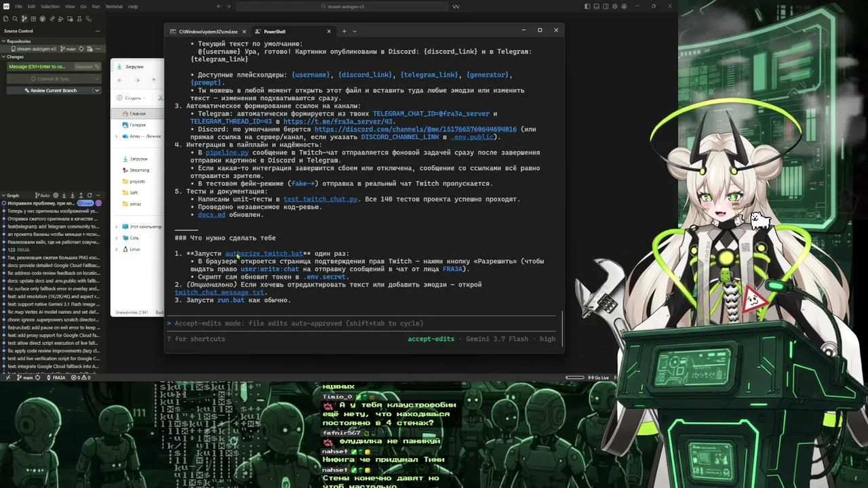Expand Этот компьютер in File Explorer

(116, 226)
